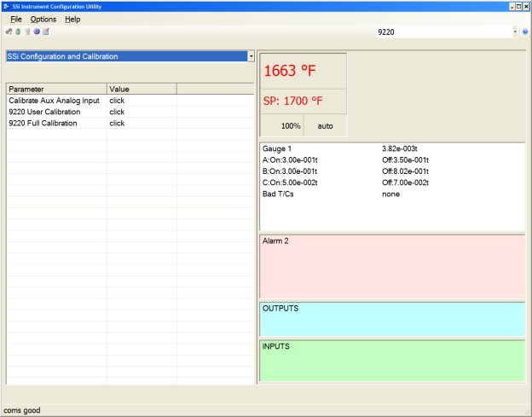Open the 9220 instrument dropdown
Viewport: 532px width, 417px height.
pyautogui.click(x=515, y=32)
